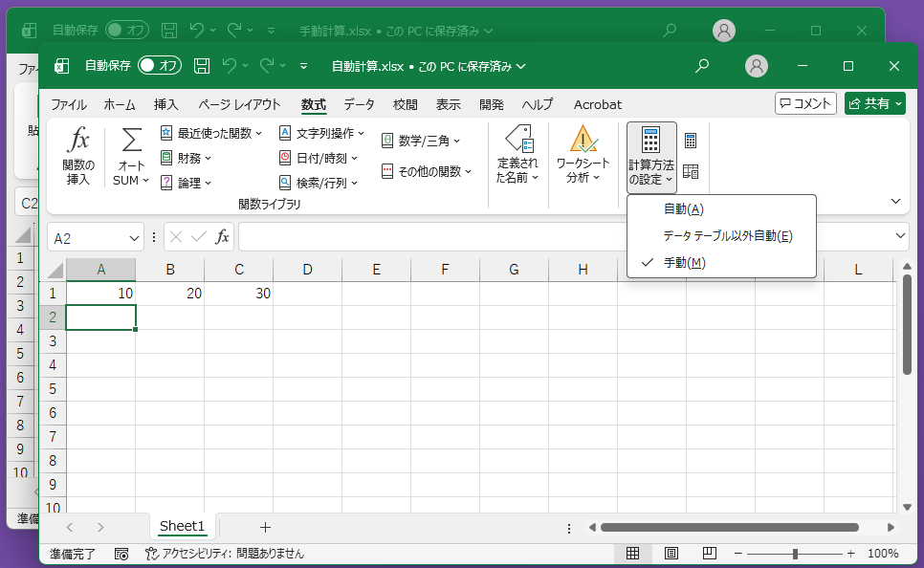Switch to Page Layout view icon

pos(671,554)
